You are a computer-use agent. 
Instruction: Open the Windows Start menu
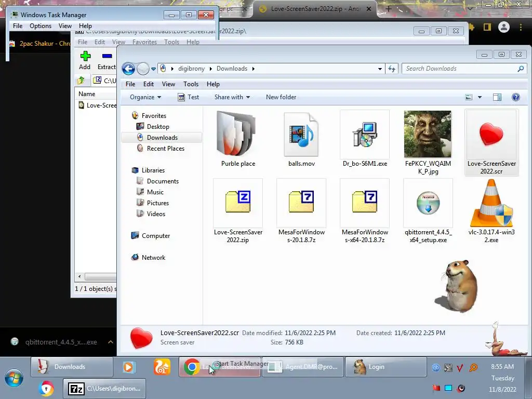(x=14, y=378)
